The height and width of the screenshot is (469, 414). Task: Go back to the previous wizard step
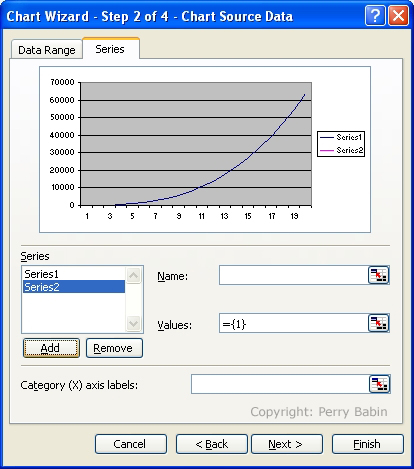point(212,444)
